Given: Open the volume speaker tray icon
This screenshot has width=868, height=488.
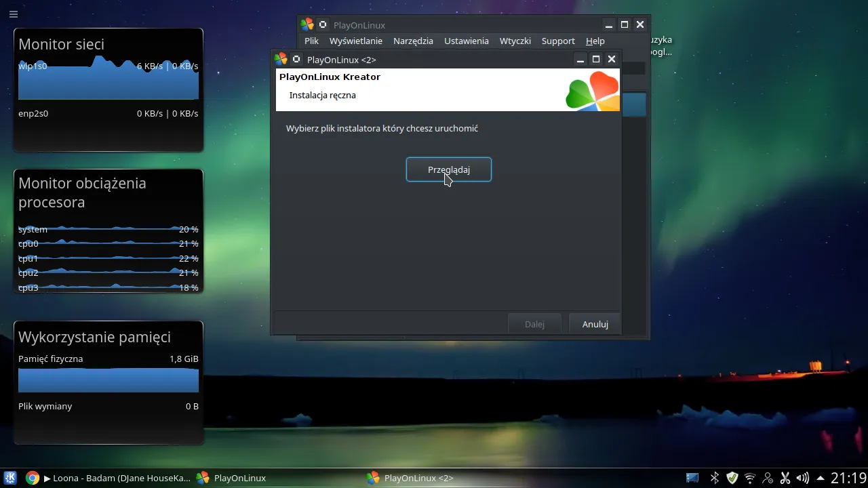Looking at the screenshot, I should [x=803, y=478].
